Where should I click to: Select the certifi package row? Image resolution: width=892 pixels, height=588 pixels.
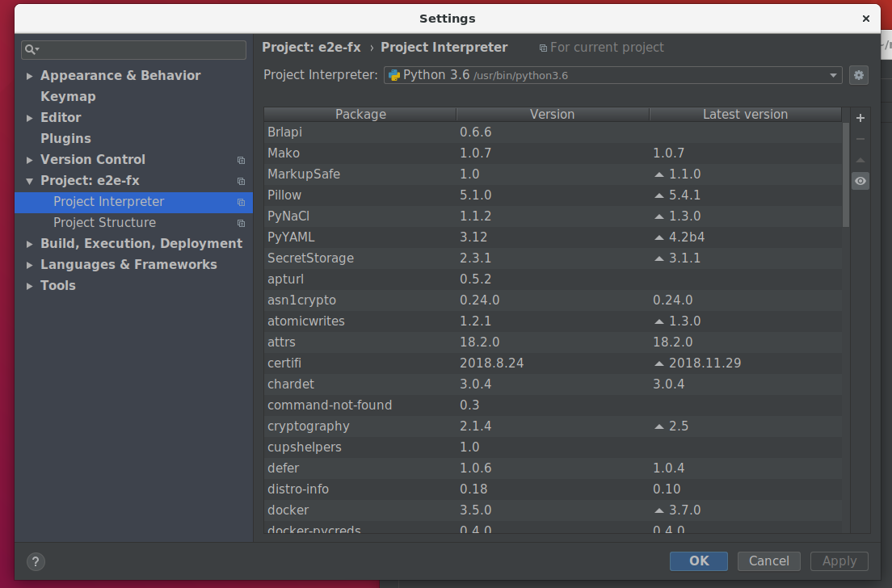(553, 363)
